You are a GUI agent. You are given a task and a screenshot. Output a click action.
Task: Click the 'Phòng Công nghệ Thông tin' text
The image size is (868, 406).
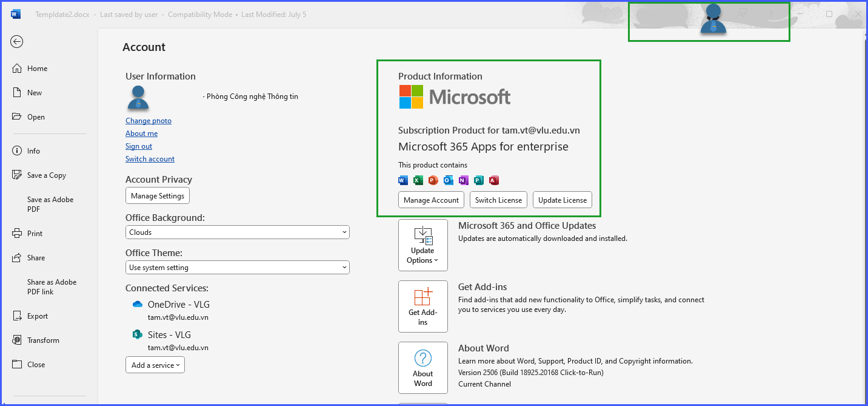tap(252, 96)
